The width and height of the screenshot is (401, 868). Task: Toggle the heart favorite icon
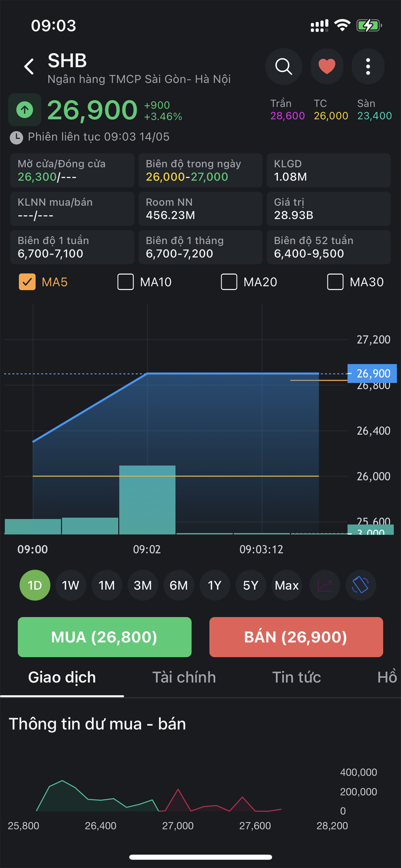click(326, 67)
